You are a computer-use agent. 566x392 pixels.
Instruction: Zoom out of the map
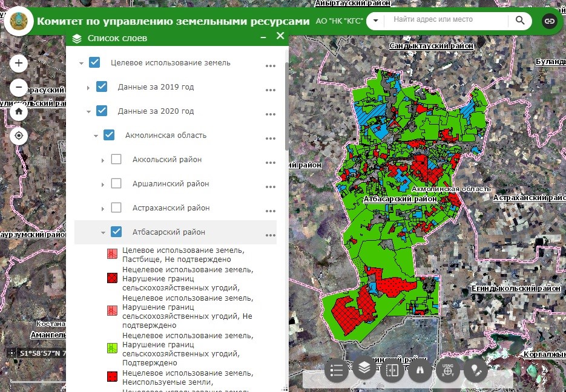click(19, 87)
